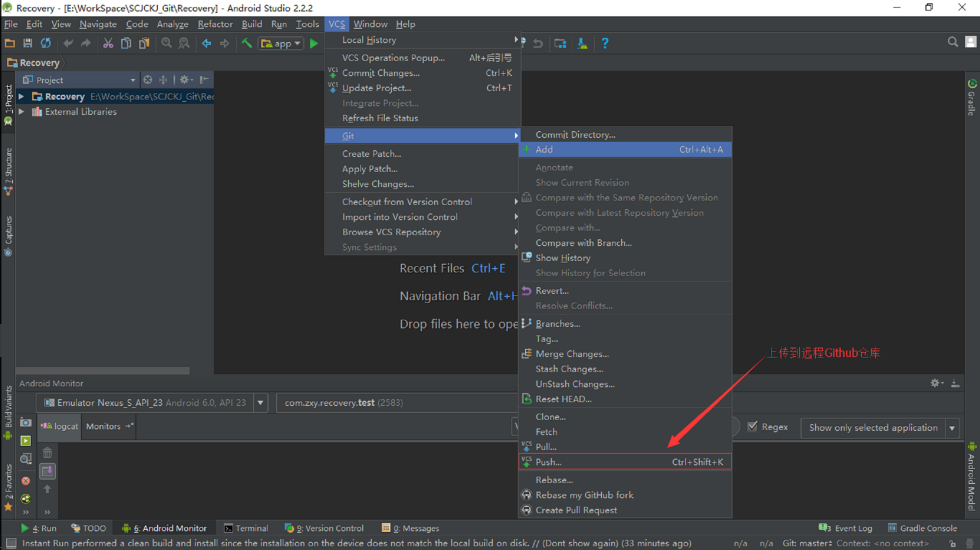The width and height of the screenshot is (980, 550).
Task: Open the 4: Run tool window button
Action: click(39, 528)
